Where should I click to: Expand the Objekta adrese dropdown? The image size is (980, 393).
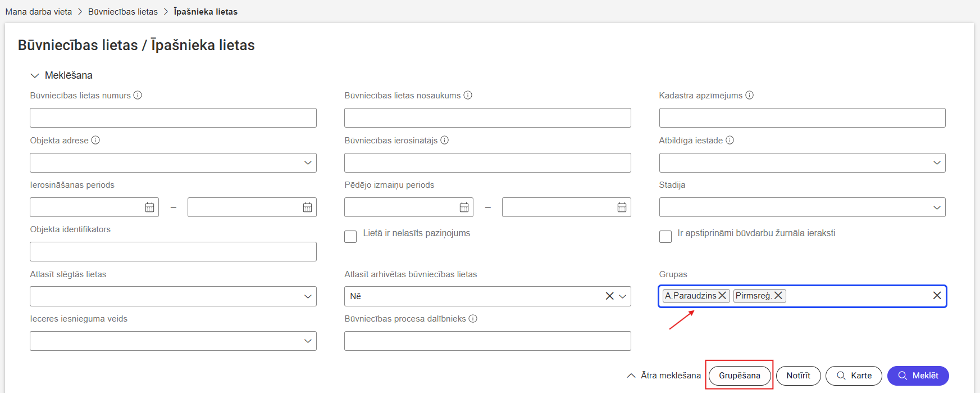point(308,163)
